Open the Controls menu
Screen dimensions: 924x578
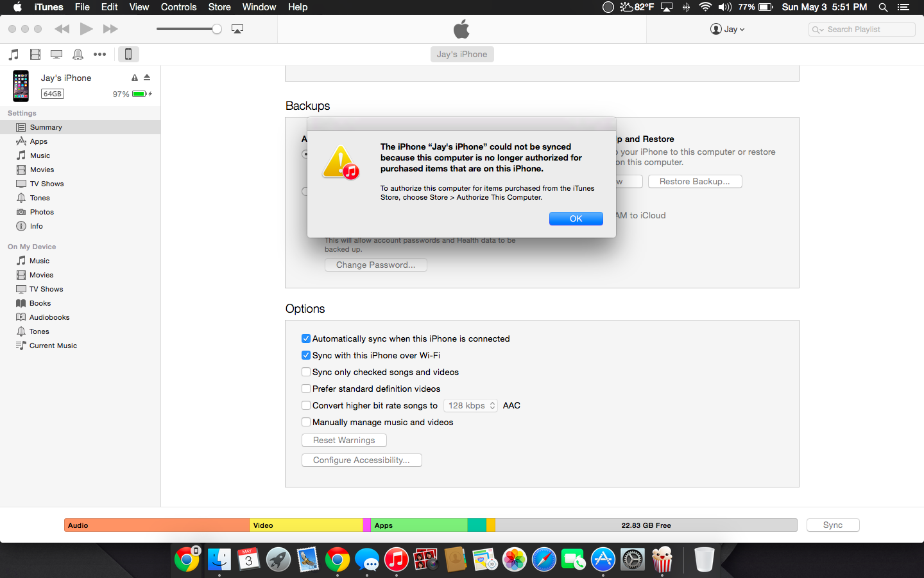(x=178, y=7)
